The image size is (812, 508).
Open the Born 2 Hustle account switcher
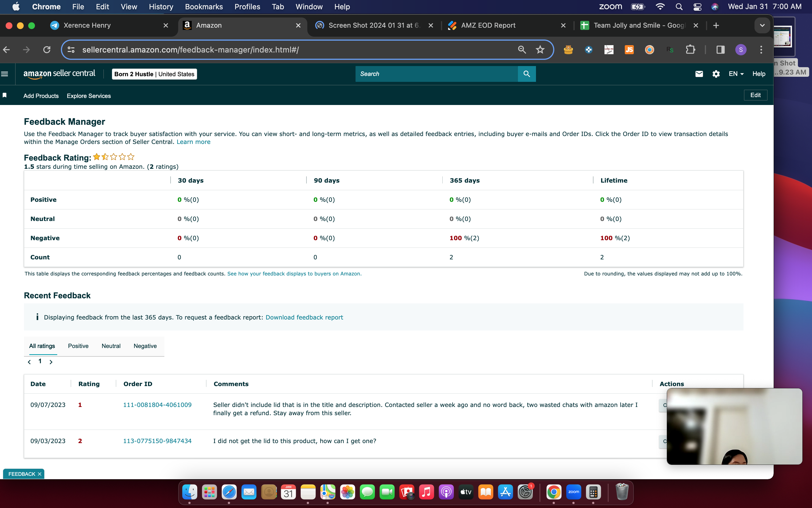(154, 74)
